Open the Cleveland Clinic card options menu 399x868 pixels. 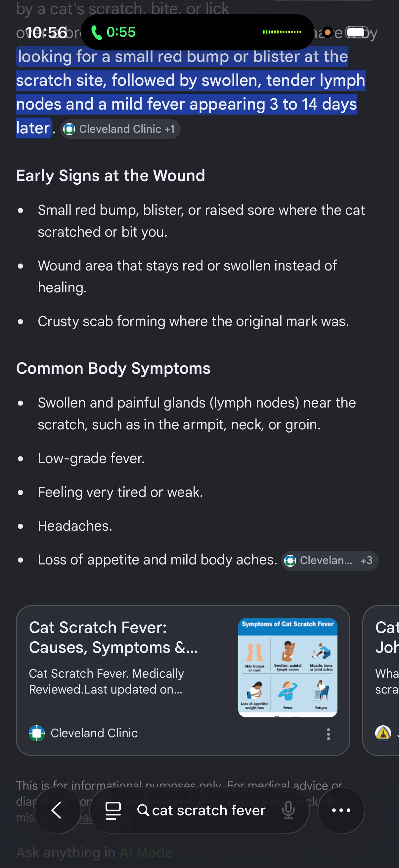coord(328,734)
